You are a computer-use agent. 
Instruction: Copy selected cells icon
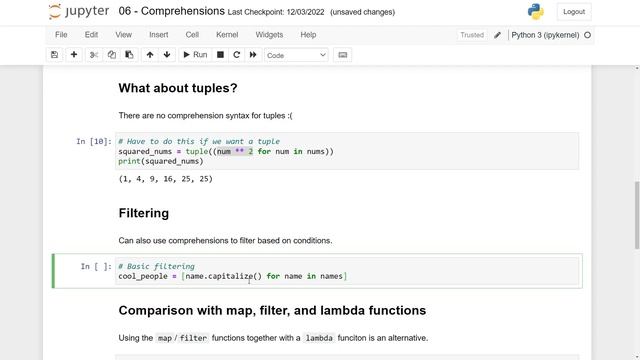(x=111, y=55)
